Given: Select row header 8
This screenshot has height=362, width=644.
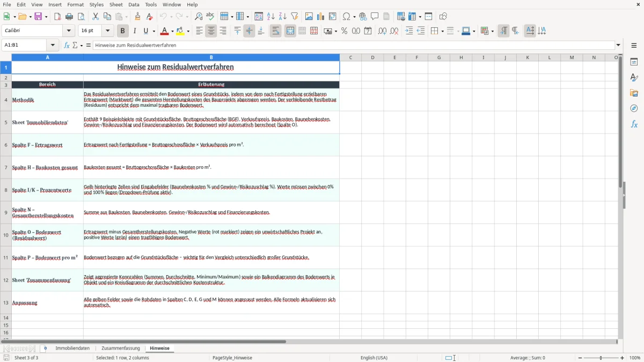Looking at the screenshot, I should (6, 190).
